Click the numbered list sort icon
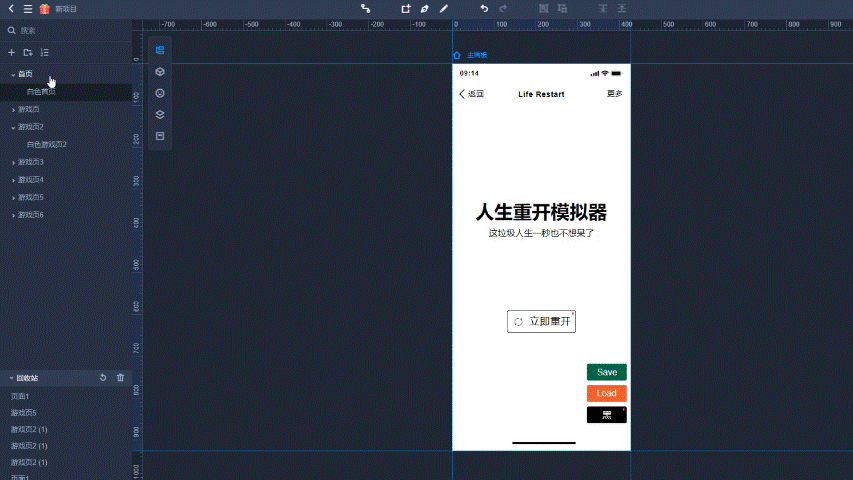 point(45,52)
